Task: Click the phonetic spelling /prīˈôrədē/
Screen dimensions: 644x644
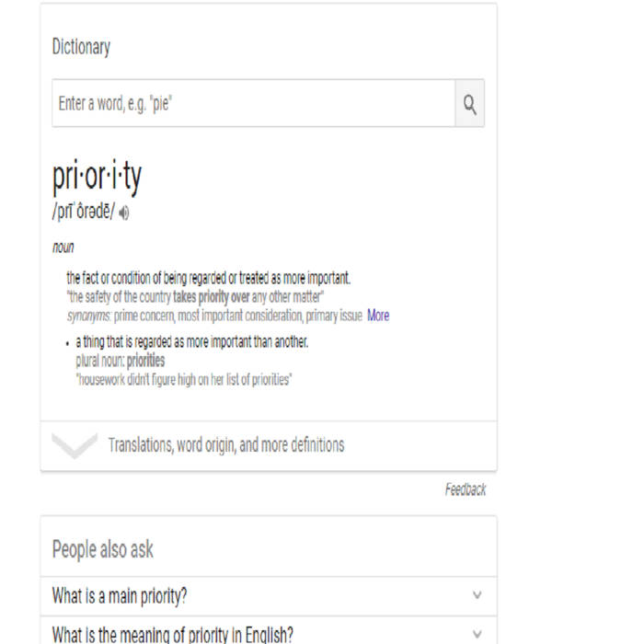Action: 84,213
